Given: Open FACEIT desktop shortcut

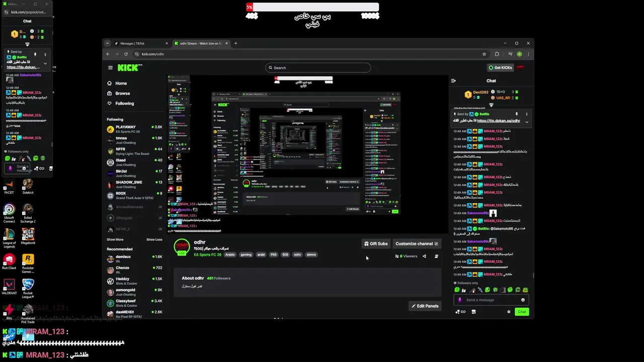Looking at the screenshot, I should click(x=9, y=187).
